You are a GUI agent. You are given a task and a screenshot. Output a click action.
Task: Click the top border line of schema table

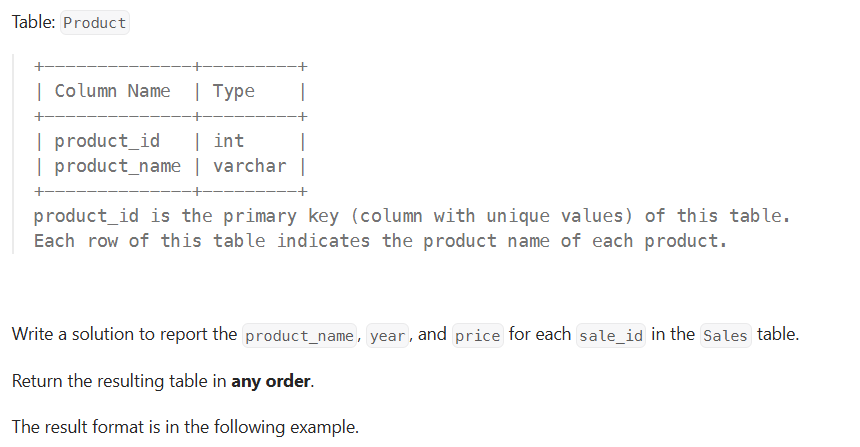click(x=168, y=66)
